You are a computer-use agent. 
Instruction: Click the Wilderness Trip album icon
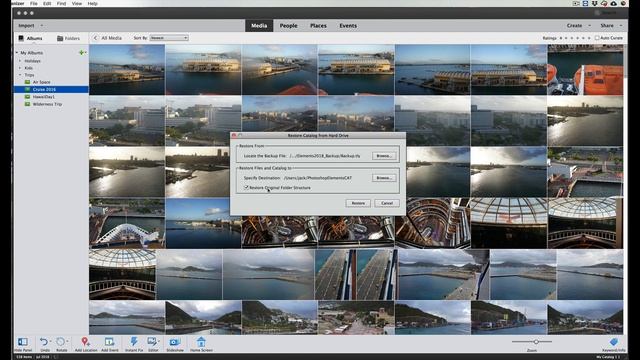27,104
